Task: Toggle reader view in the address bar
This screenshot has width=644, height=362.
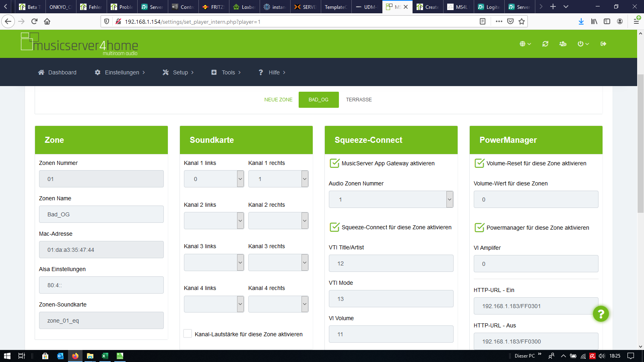Action: [x=483, y=21]
